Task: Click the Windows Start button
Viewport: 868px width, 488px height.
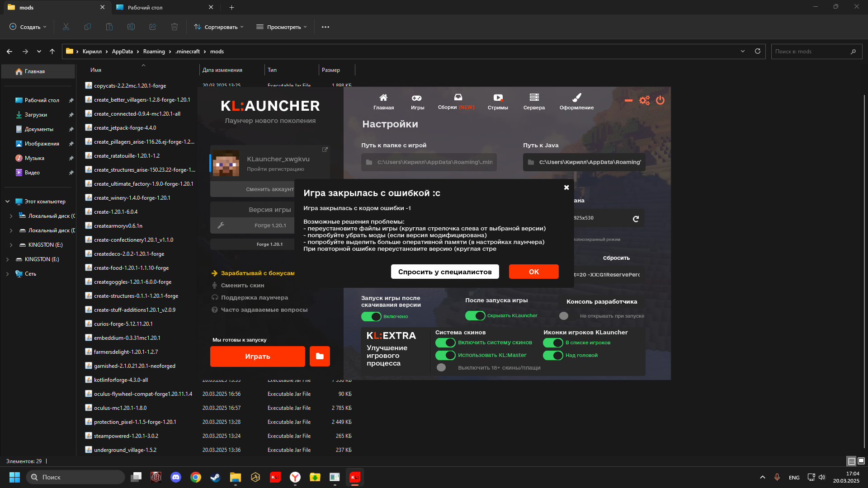Action: pyautogui.click(x=14, y=477)
